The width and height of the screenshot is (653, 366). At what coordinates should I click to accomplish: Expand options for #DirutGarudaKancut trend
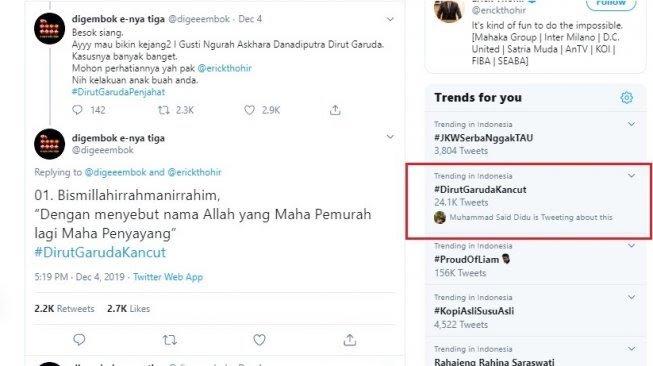pyautogui.click(x=631, y=176)
